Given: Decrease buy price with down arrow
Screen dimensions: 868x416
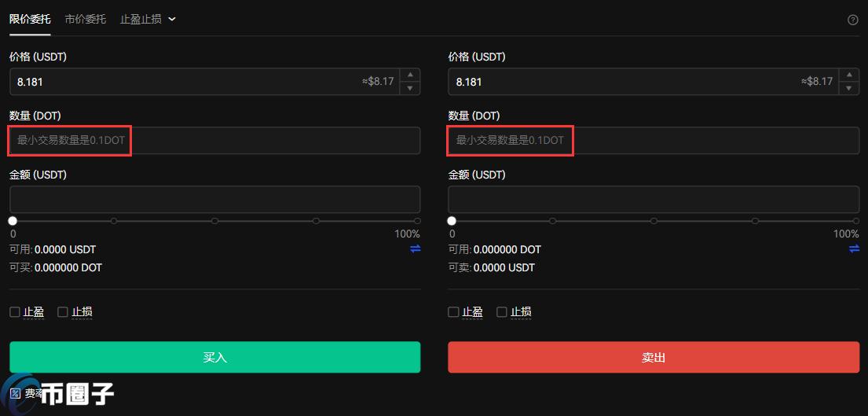Looking at the screenshot, I should click(x=410, y=88).
